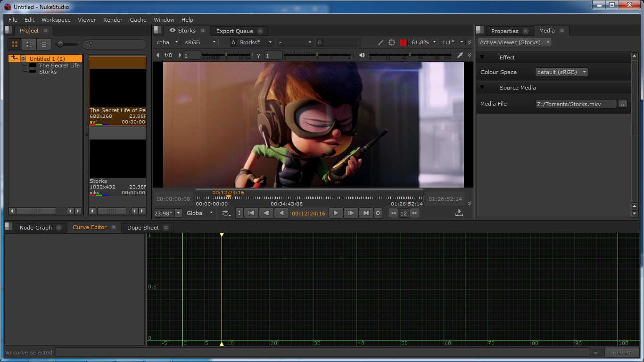Open the 61.8% zoom dropdown
Screen dimensions: 644x362
pos(424,42)
